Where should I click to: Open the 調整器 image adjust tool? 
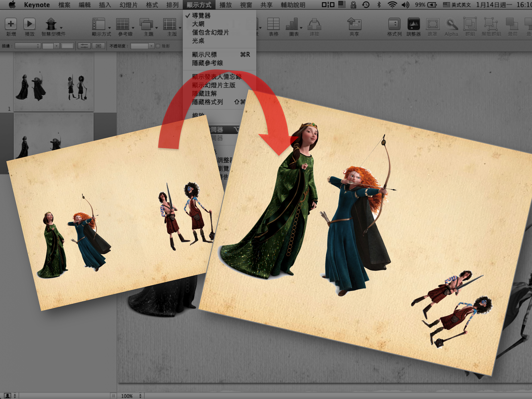(414, 24)
